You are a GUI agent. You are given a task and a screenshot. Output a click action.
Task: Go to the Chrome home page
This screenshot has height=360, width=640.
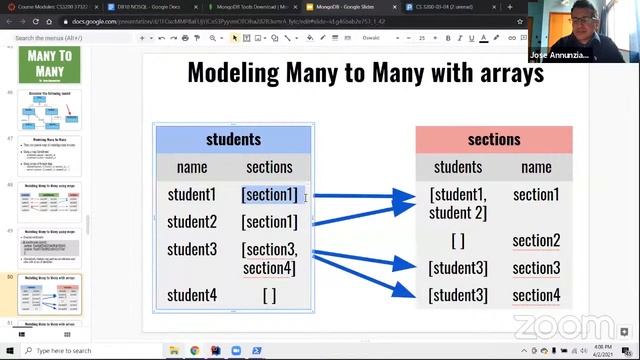coord(49,22)
